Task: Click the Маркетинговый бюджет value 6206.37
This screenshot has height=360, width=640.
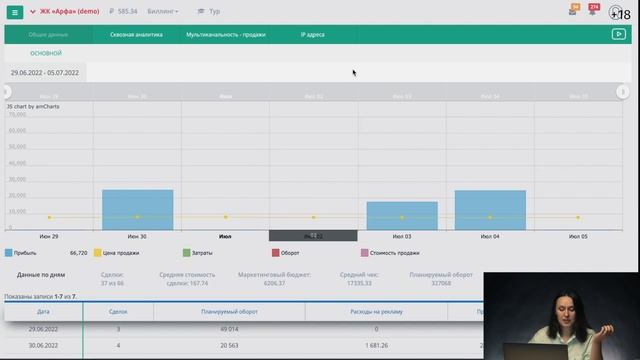Action: (x=274, y=283)
